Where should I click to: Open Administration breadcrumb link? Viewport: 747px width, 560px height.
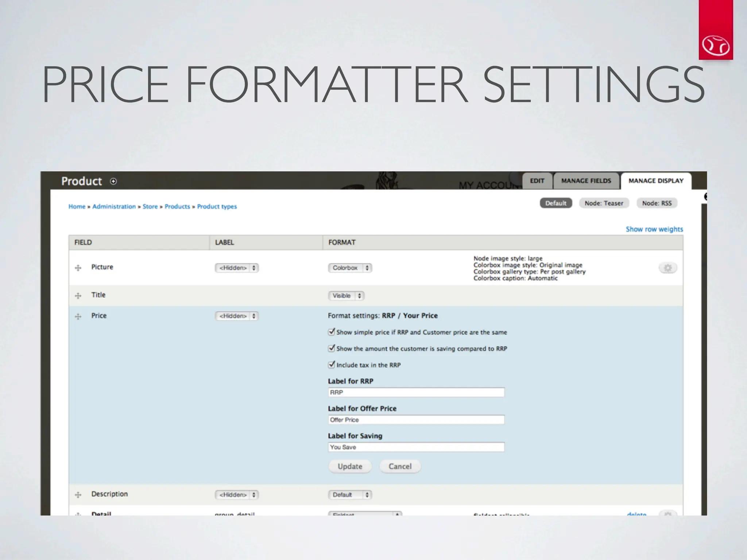[x=114, y=206]
